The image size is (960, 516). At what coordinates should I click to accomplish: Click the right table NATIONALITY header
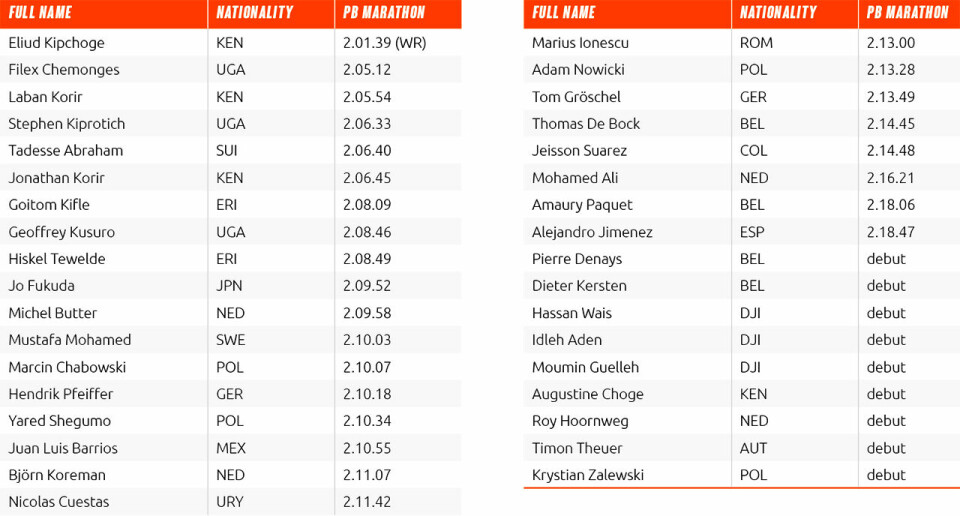[x=778, y=13]
